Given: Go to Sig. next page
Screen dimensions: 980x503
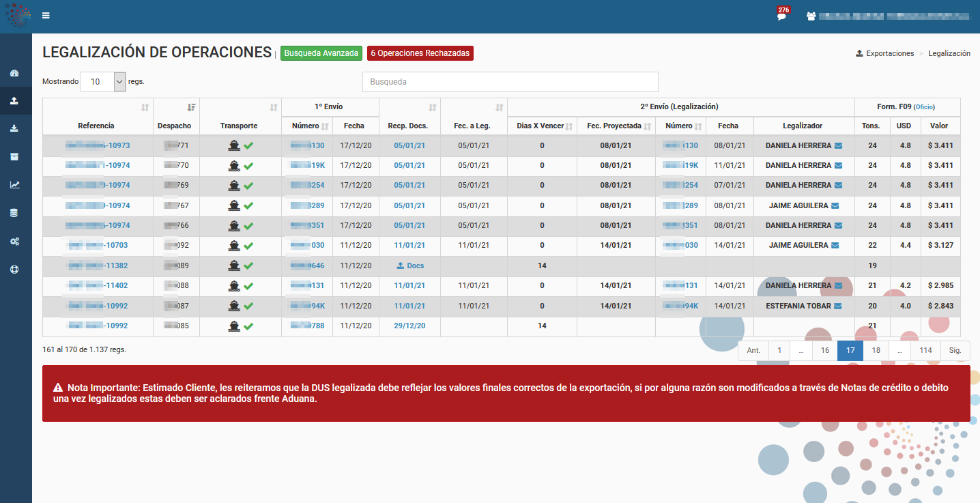Looking at the screenshot, I should [955, 350].
